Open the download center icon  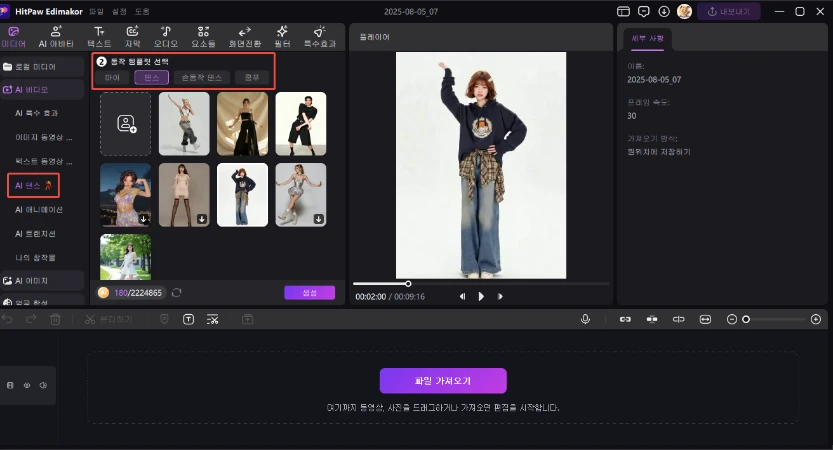664,11
